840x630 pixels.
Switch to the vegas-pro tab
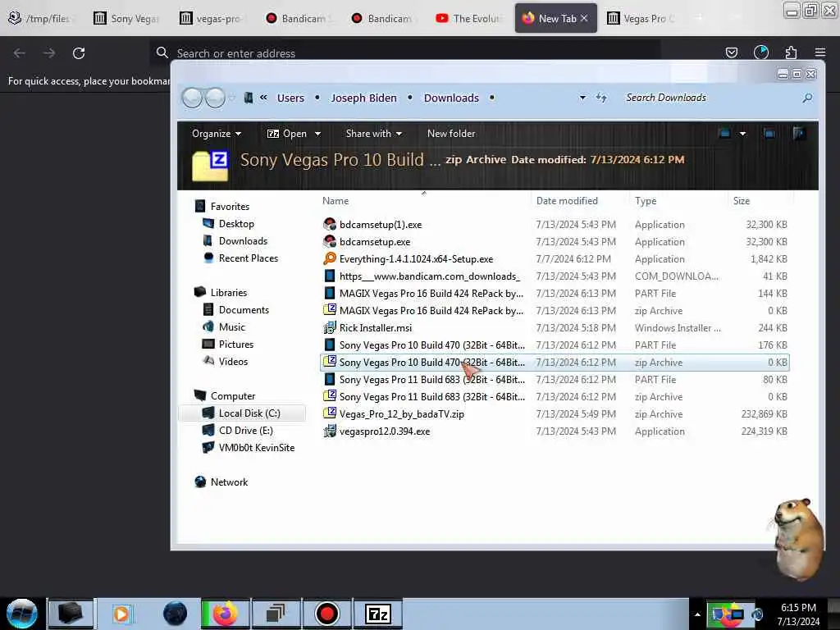[212, 18]
